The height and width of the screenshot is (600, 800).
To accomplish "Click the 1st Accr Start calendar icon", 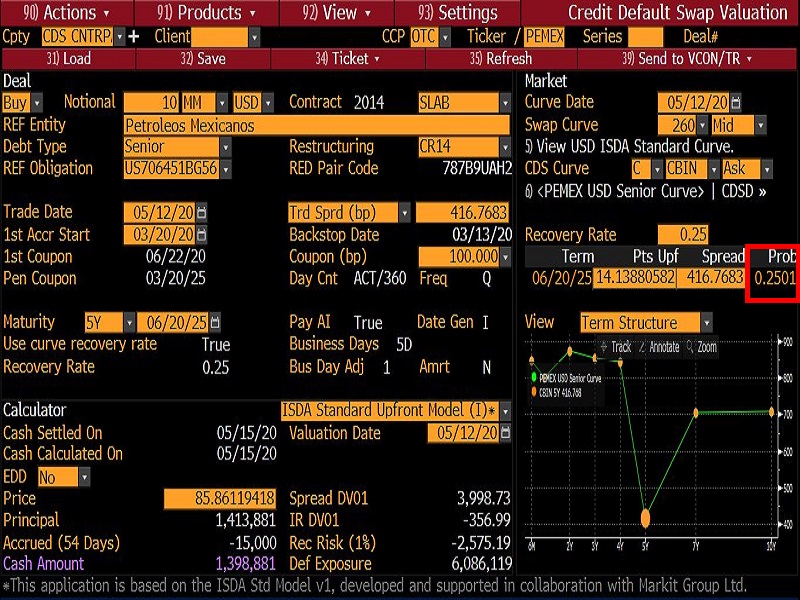I will (203, 235).
